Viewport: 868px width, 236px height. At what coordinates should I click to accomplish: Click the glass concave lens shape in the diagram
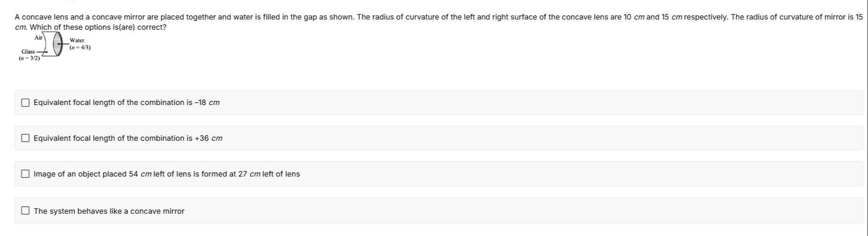point(49,46)
